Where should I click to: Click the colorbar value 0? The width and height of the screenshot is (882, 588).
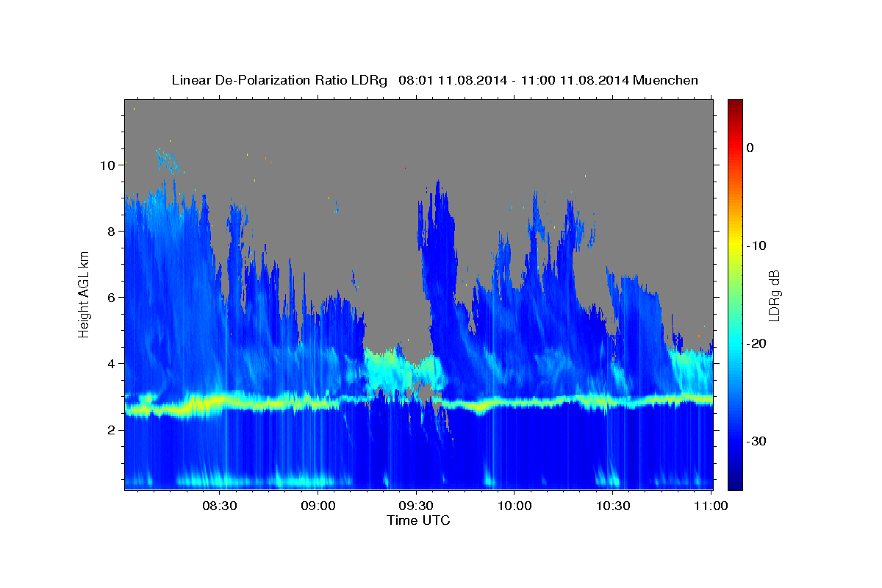point(750,148)
